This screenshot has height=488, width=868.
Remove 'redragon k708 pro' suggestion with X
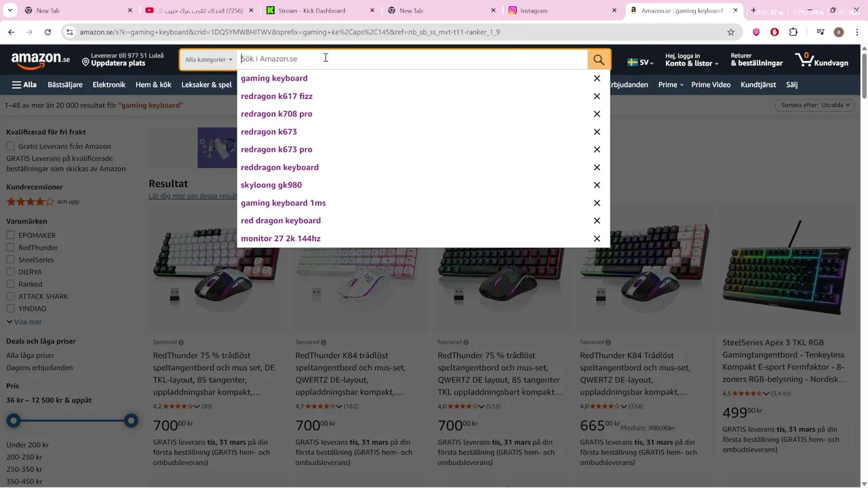click(597, 114)
